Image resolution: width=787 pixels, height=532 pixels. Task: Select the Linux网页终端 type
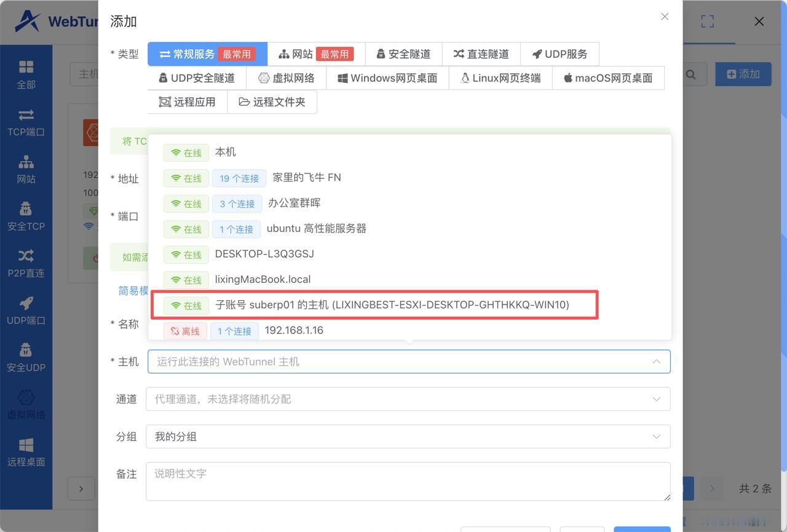click(501, 78)
